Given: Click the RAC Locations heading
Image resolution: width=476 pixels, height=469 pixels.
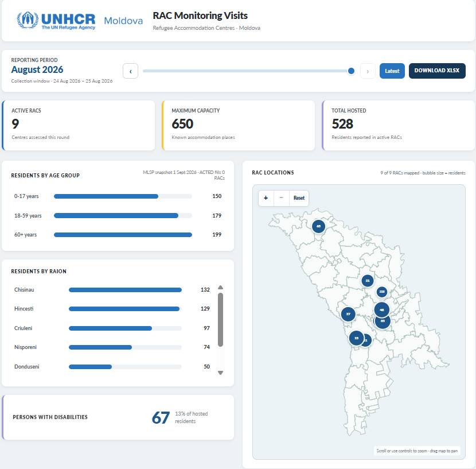Looking at the screenshot, I should click(273, 173).
